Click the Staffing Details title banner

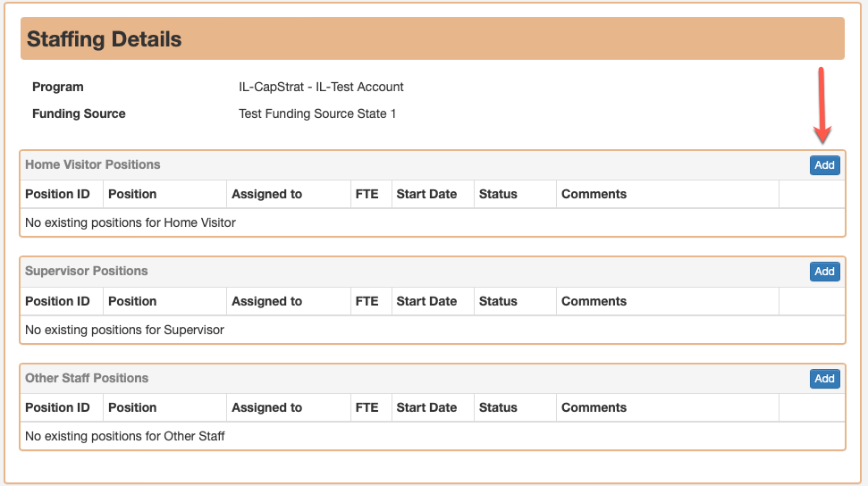433,38
